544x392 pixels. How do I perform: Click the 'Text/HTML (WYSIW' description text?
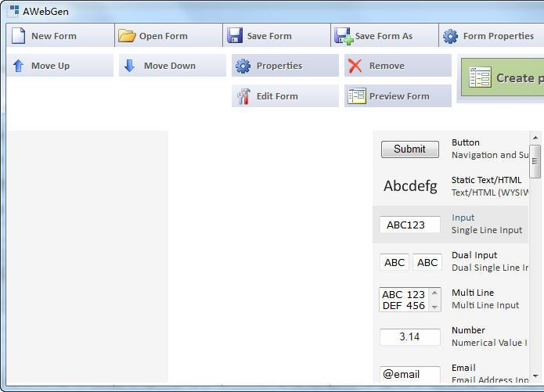pyautogui.click(x=490, y=192)
